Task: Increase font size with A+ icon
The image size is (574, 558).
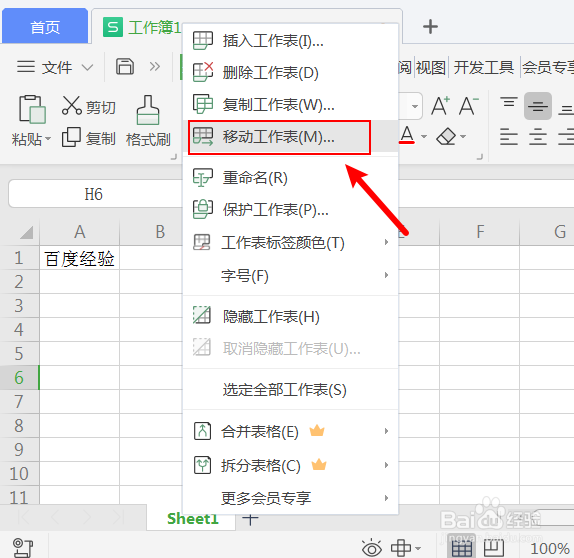Action: coord(440,106)
